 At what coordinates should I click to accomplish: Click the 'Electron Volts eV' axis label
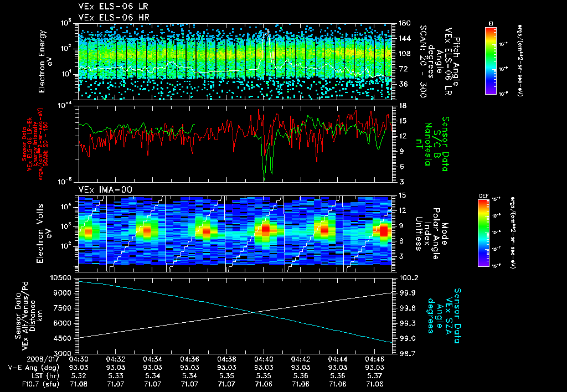[x=44, y=233]
